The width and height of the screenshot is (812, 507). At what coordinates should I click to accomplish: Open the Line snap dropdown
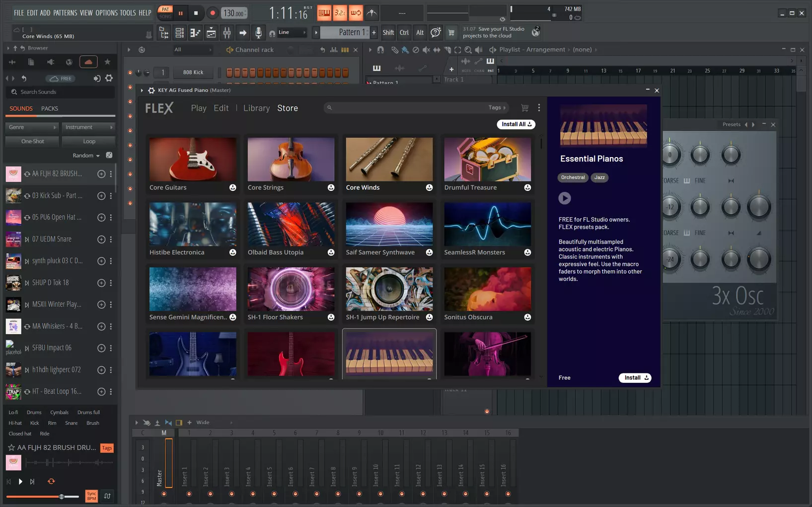[x=292, y=32]
